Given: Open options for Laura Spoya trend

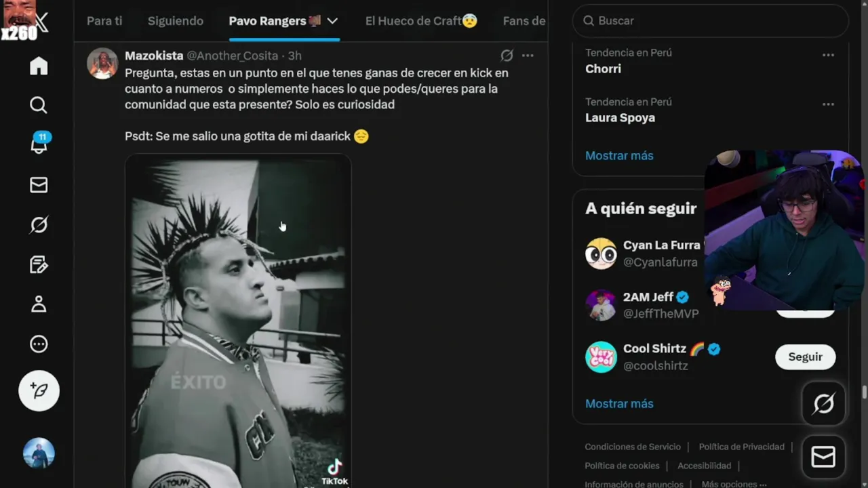Looking at the screenshot, I should [828, 104].
